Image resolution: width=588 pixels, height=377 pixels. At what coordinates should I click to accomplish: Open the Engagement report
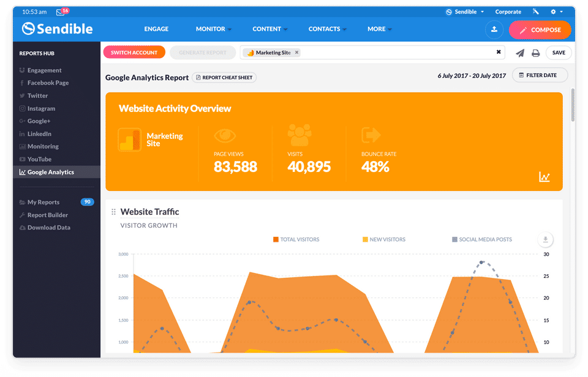(44, 70)
